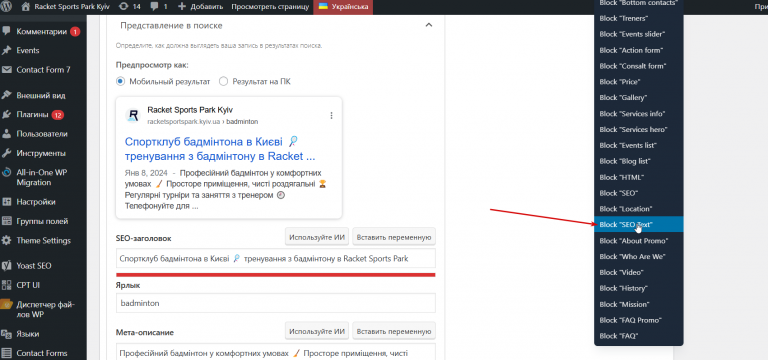Choose Block "Services info" from the list
The image size is (768, 360).
[x=639, y=114]
